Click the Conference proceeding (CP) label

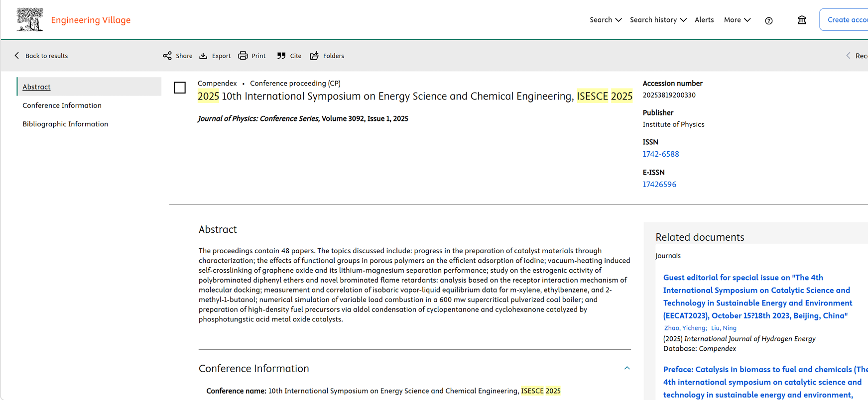pyautogui.click(x=295, y=83)
